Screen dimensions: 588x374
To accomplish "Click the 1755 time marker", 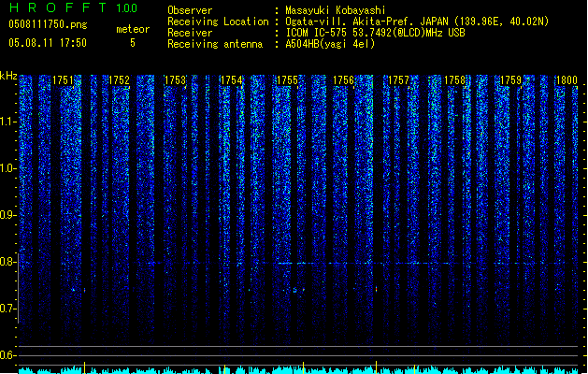I will pyautogui.click(x=287, y=80).
